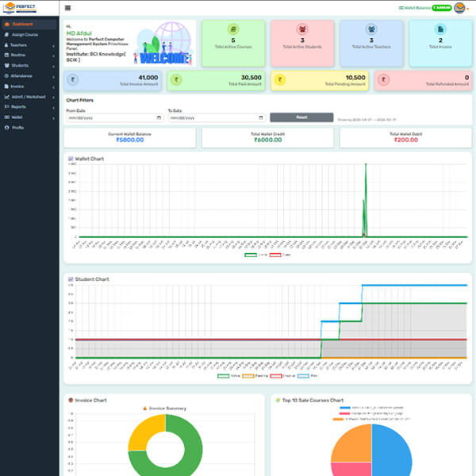476x476 pixels.
Task: Click the Total Active Students card icon
Action: pos(302,29)
